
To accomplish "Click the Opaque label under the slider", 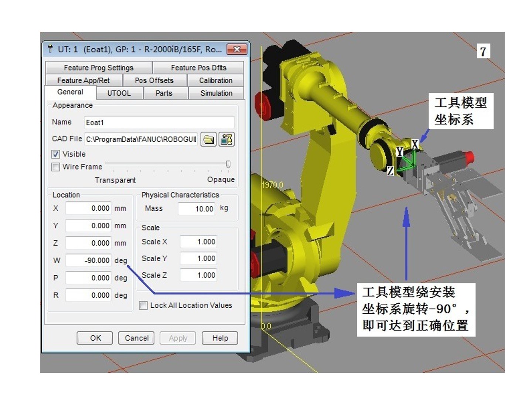I will click(x=221, y=180).
